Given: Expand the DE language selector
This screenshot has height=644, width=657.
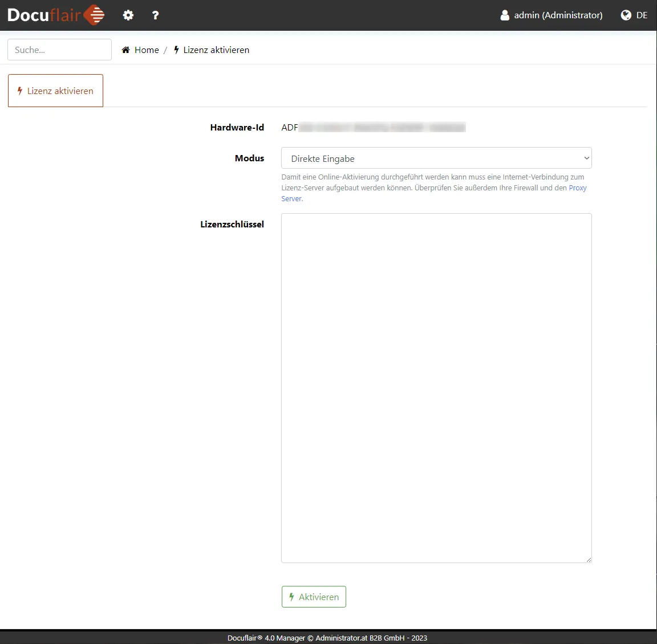Looking at the screenshot, I should [642, 15].
